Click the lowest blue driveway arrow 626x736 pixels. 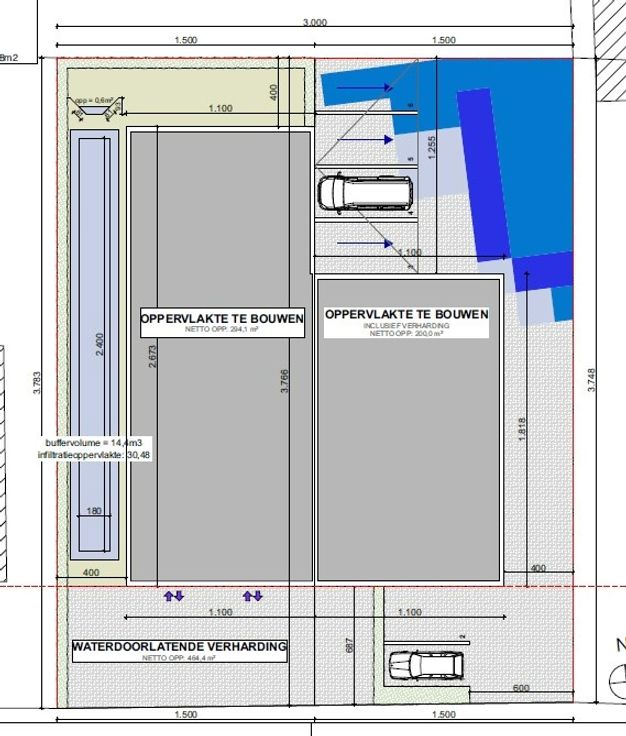[358, 243]
